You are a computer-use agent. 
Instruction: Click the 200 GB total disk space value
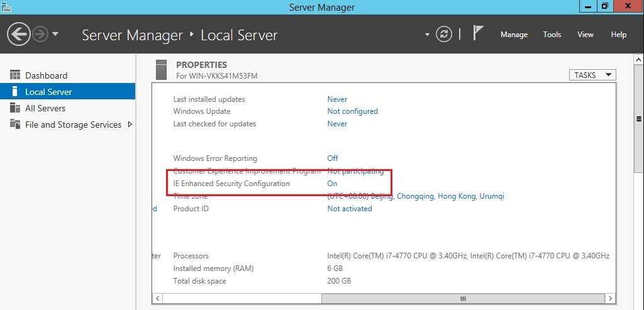click(x=339, y=281)
